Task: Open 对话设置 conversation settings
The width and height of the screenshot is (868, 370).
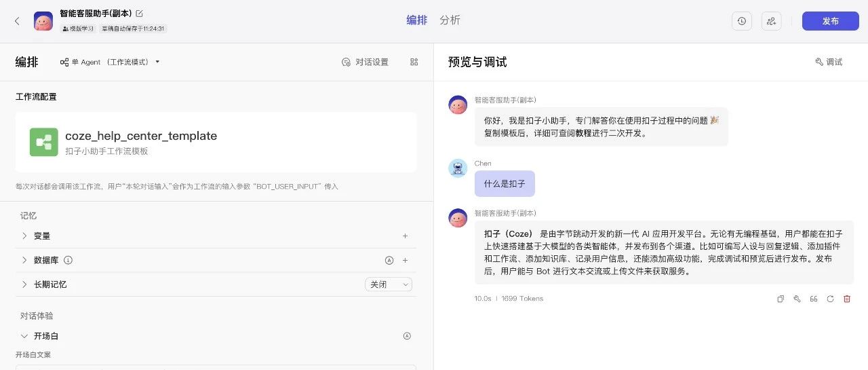Action: pos(365,62)
